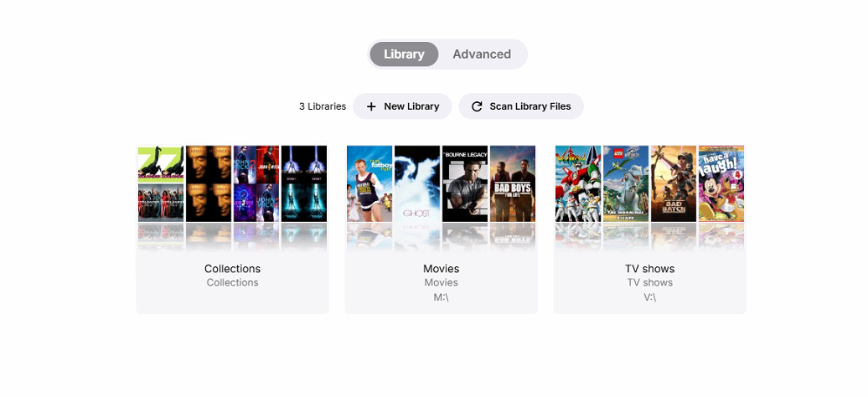Click the Have a Laugh Mickey poster
The height and width of the screenshot is (397, 868).
click(x=721, y=183)
